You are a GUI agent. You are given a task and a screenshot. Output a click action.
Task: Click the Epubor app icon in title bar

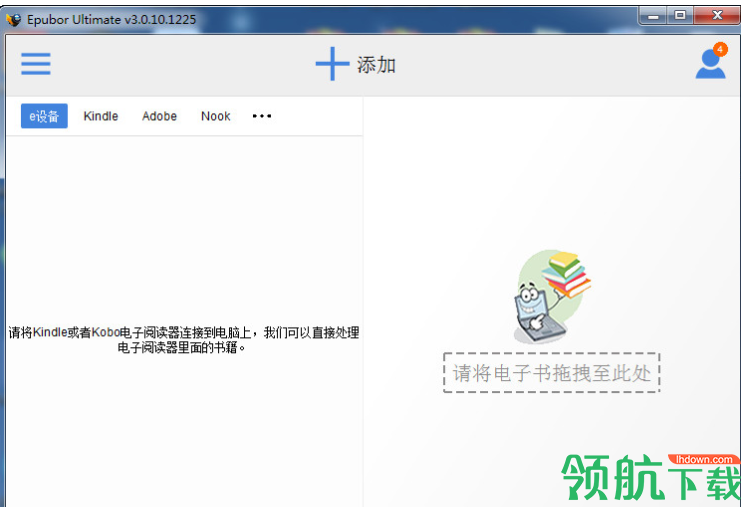pyautogui.click(x=14, y=19)
